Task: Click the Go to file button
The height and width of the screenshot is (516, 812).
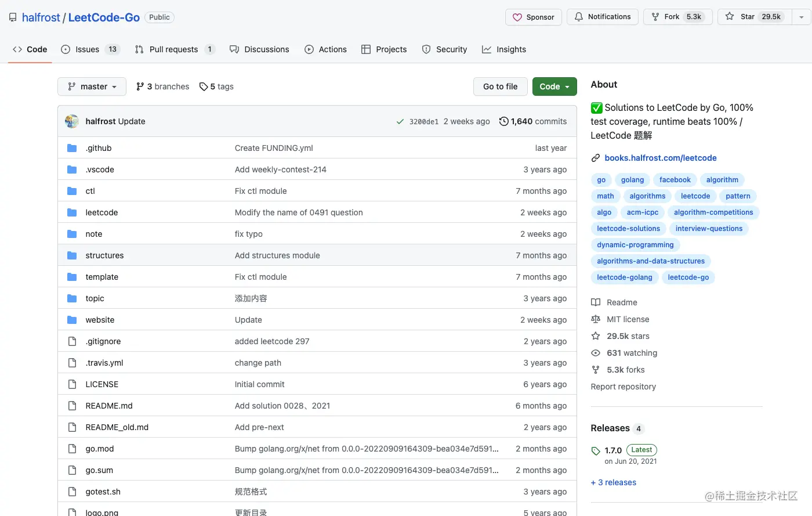Action: [x=500, y=86]
